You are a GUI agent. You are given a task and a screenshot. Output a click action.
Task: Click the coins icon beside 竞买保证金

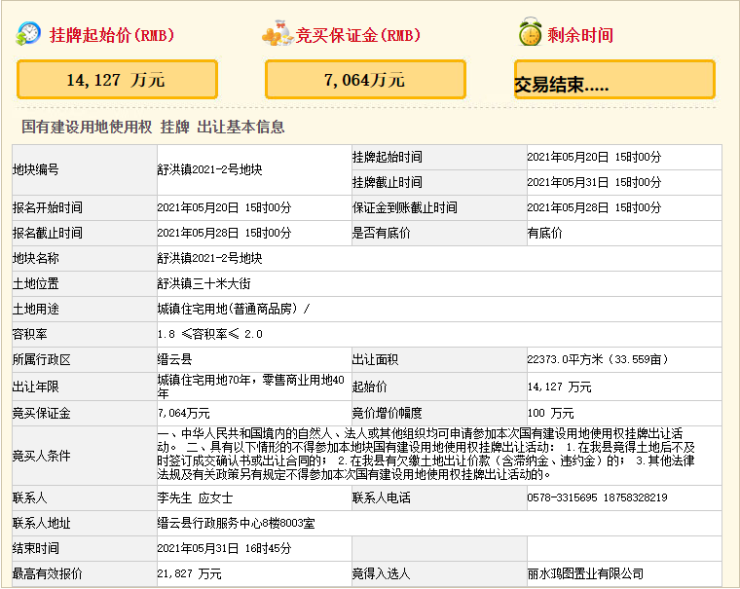pyautogui.click(x=276, y=35)
